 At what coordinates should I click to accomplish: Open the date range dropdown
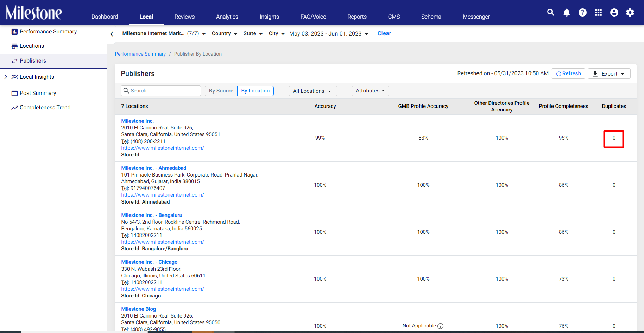point(329,34)
